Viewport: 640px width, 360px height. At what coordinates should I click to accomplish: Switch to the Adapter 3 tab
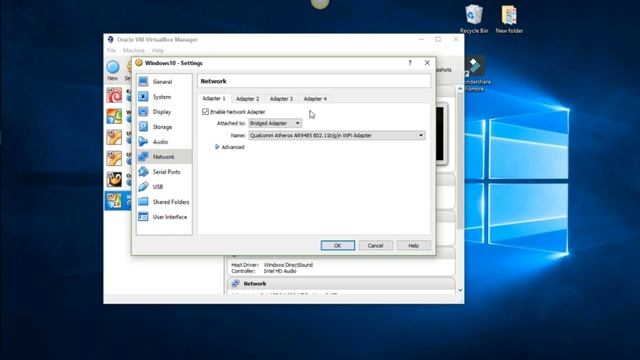click(281, 99)
